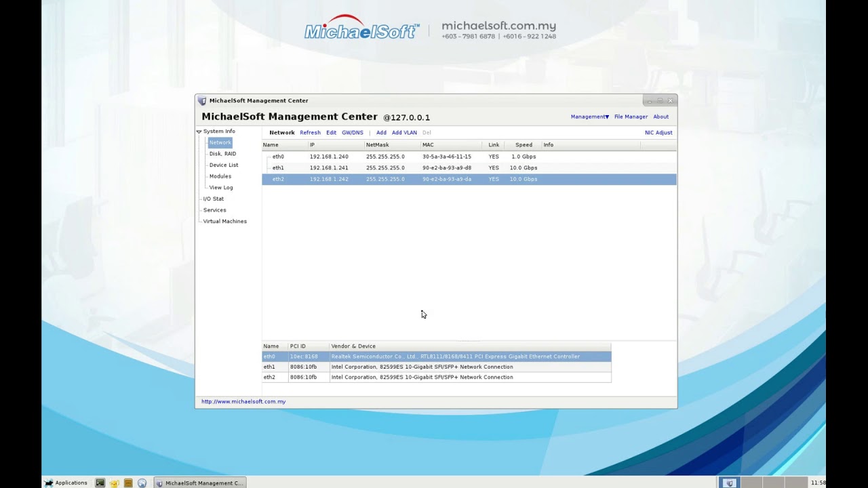Viewport: 868px width, 488px height.
Task: Sort by the MAC column header
Action: pyautogui.click(x=451, y=145)
